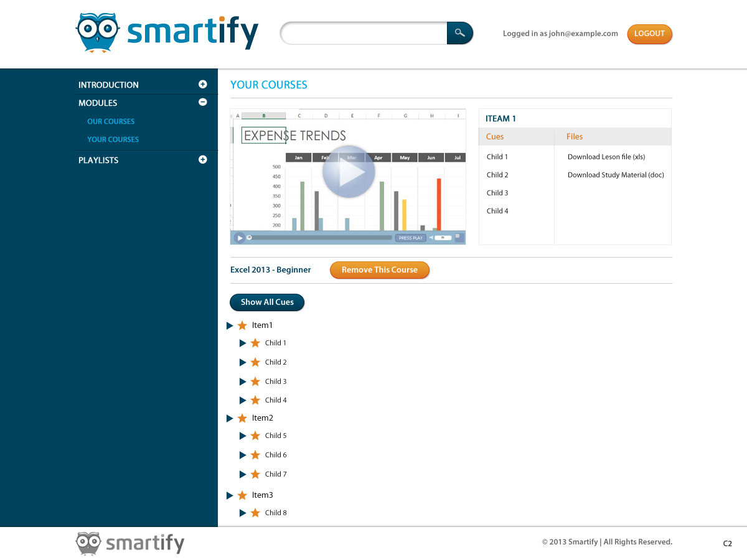Click play triangle beside Child 4 tree row
747x560 pixels.
coord(243,400)
